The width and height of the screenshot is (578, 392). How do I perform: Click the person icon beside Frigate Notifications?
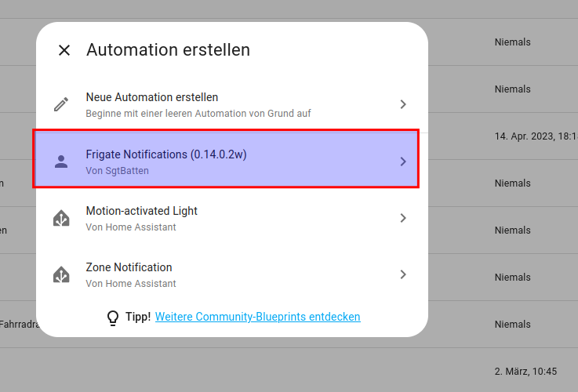(61, 162)
